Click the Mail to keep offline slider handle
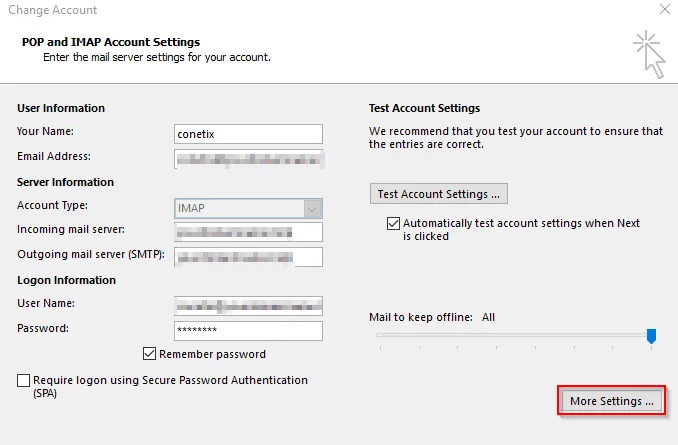Image resolution: width=678 pixels, height=445 pixels. coord(651,336)
